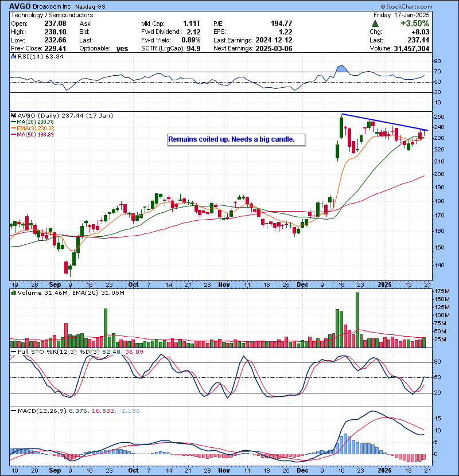Select the Mkt Cap value 1.11T
Image resolution: width=459 pixels, height=476 pixels.
pos(192,24)
